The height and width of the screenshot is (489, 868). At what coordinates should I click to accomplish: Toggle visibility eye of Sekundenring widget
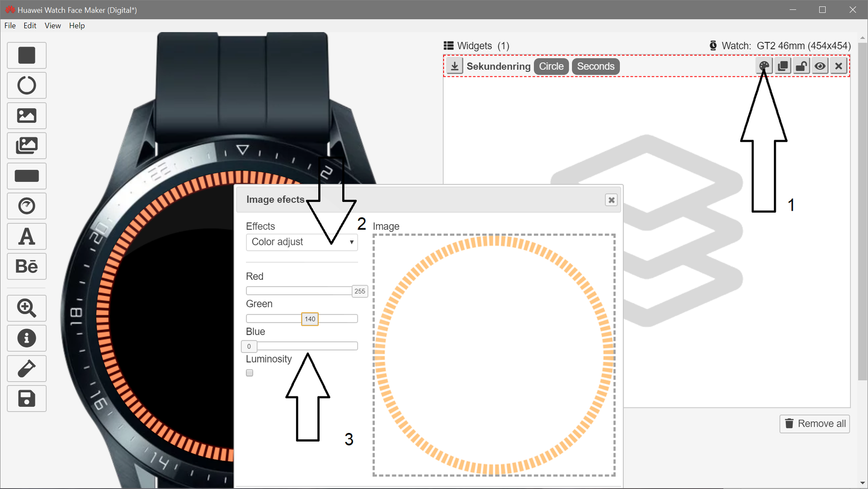tap(820, 66)
